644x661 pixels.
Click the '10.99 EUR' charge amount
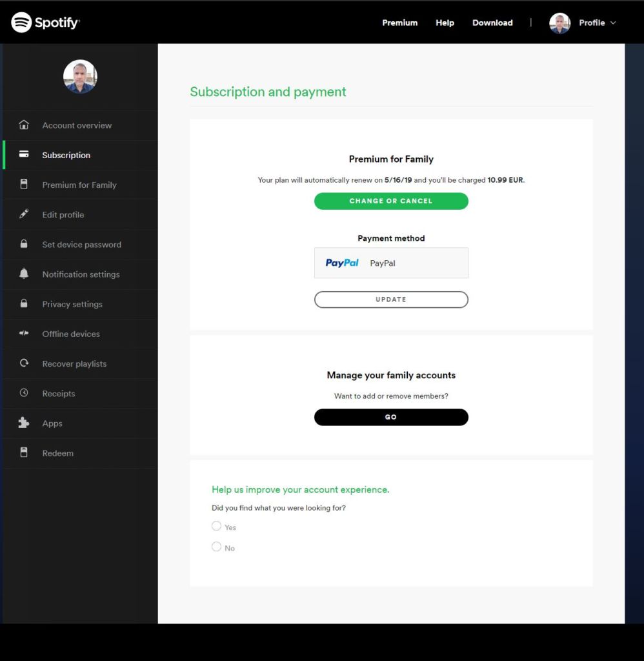[505, 180]
